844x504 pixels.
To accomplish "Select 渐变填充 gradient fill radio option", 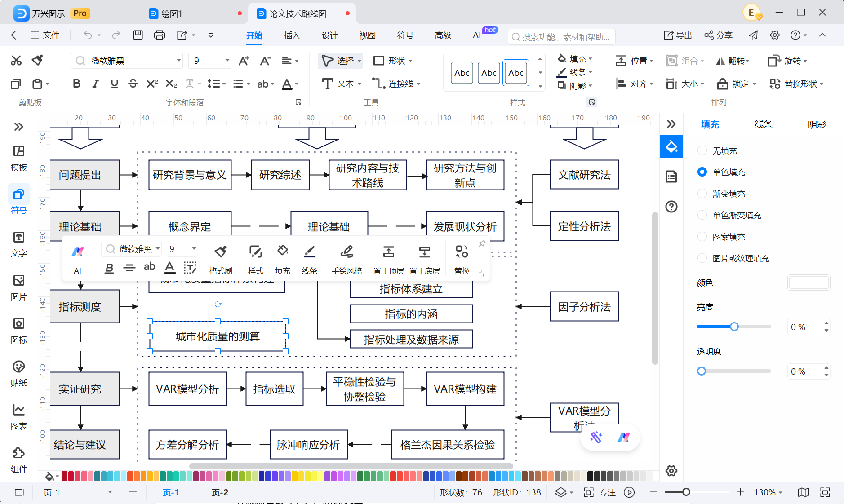I will click(702, 194).
